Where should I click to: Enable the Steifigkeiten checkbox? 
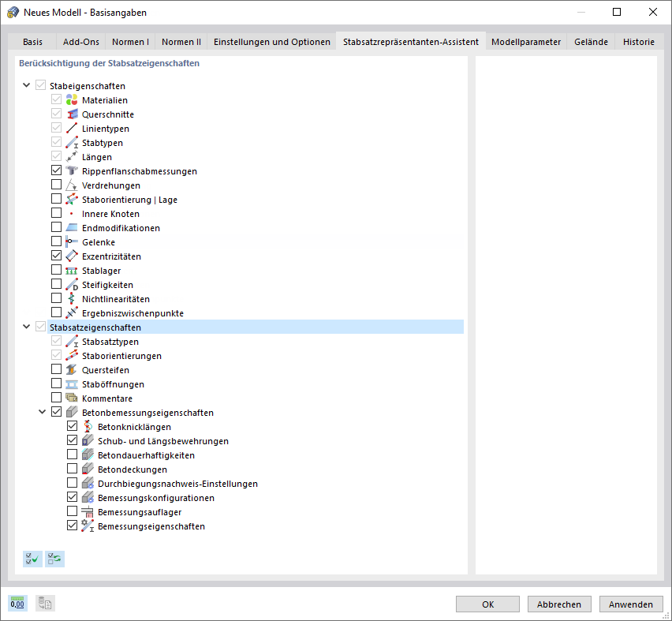(56, 284)
